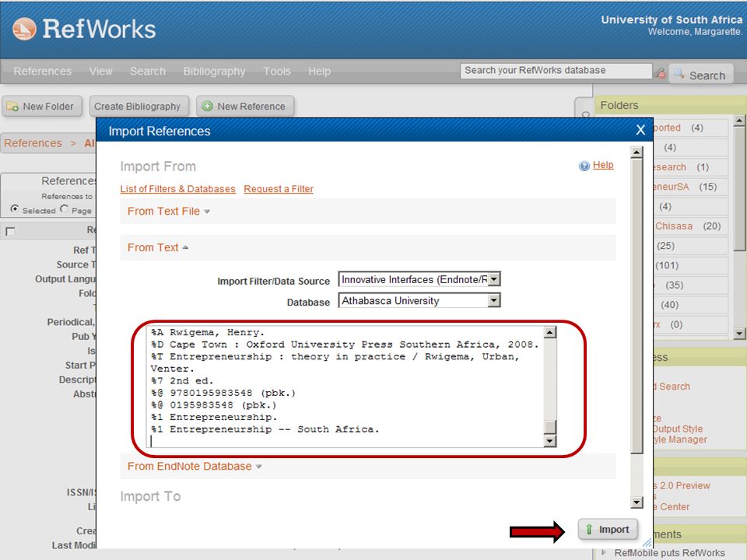Click the text area scrollbar up arrow
The image size is (747, 560).
point(550,332)
